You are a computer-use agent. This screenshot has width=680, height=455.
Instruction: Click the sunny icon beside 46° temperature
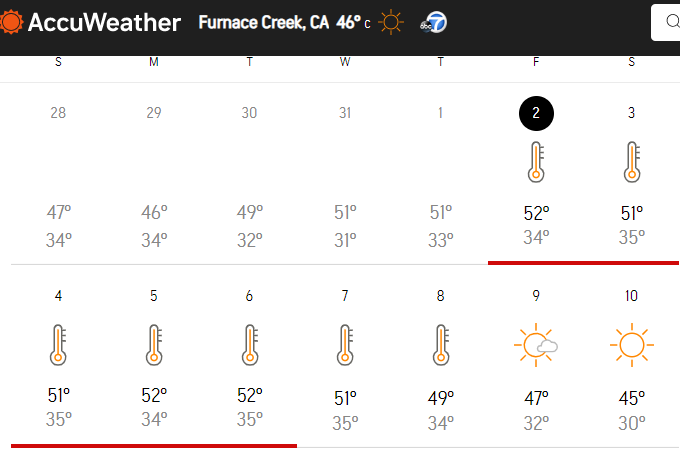(391, 22)
